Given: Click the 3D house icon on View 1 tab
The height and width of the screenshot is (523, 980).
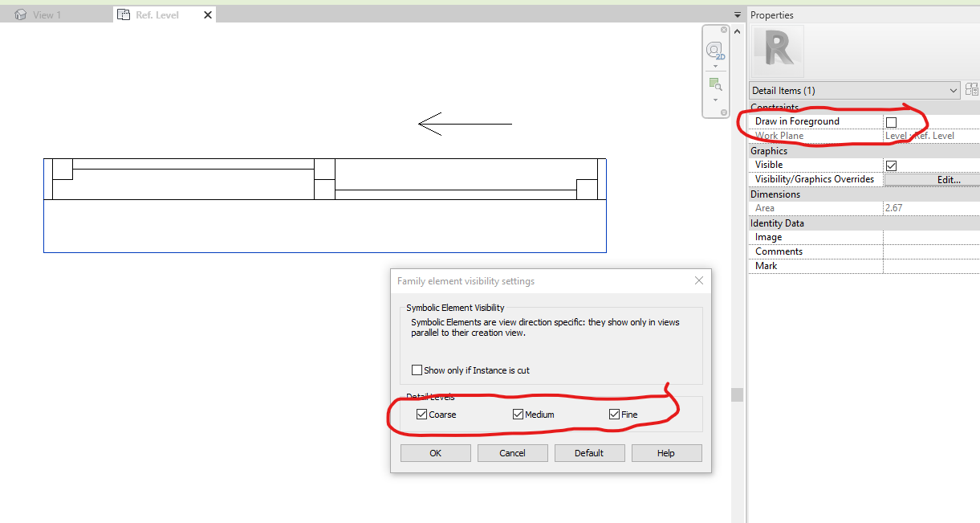Looking at the screenshot, I should (20, 14).
